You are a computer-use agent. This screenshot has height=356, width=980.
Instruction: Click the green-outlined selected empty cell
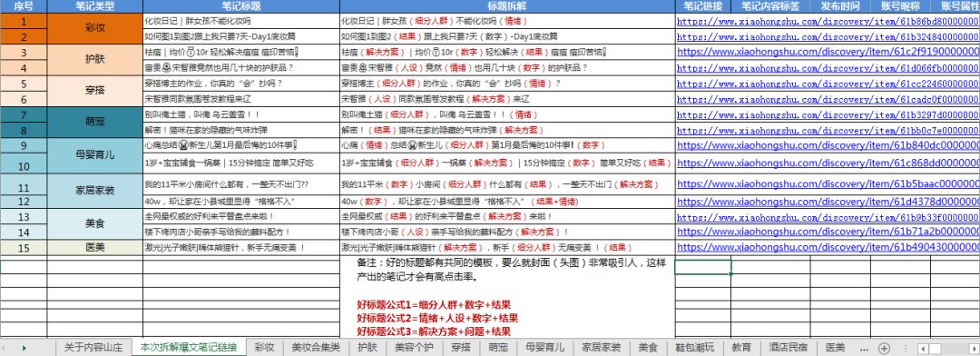(703, 267)
